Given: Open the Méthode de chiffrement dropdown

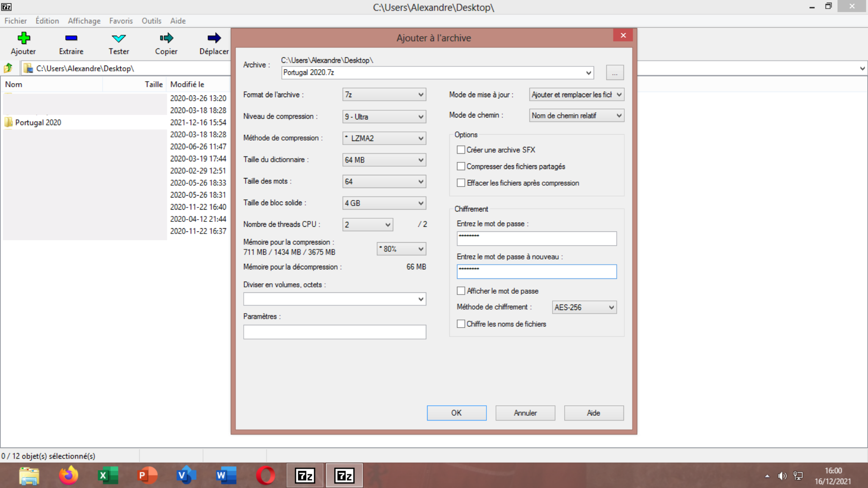Looking at the screenshot, I should pos(584,307).
